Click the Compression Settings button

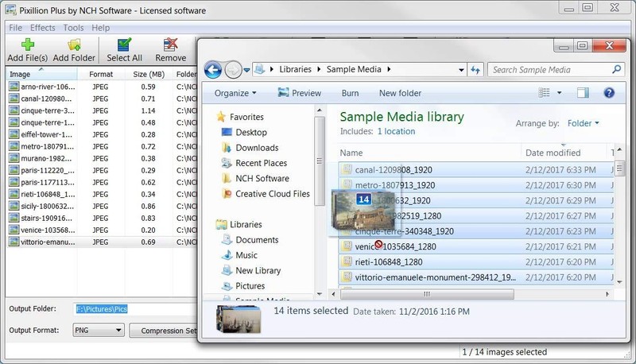click(163, 331)
